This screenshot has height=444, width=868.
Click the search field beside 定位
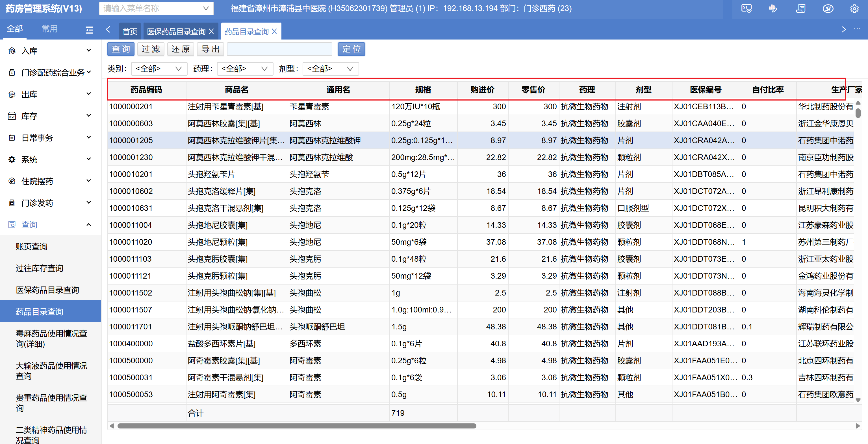pos(279,49)
